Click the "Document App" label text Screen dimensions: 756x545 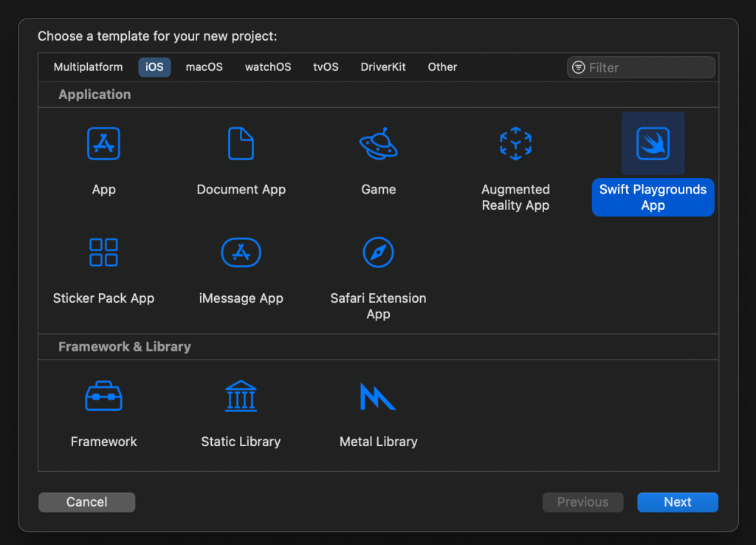click(241, 190)
